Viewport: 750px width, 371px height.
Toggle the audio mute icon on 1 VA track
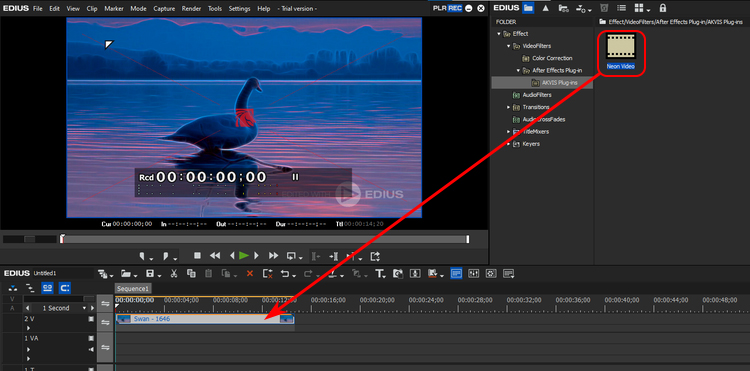pos(91,349)
